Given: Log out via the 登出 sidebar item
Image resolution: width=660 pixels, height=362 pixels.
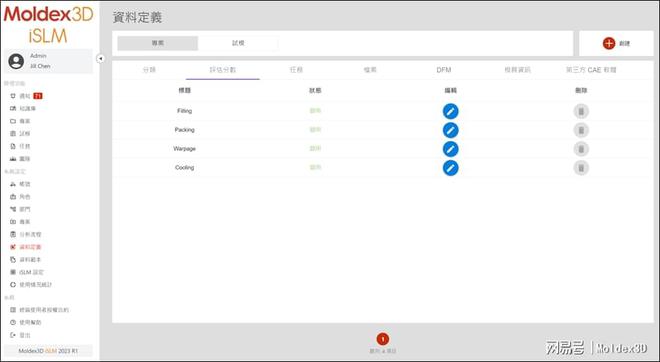Looking at the screenshot, I should [20, 335].
